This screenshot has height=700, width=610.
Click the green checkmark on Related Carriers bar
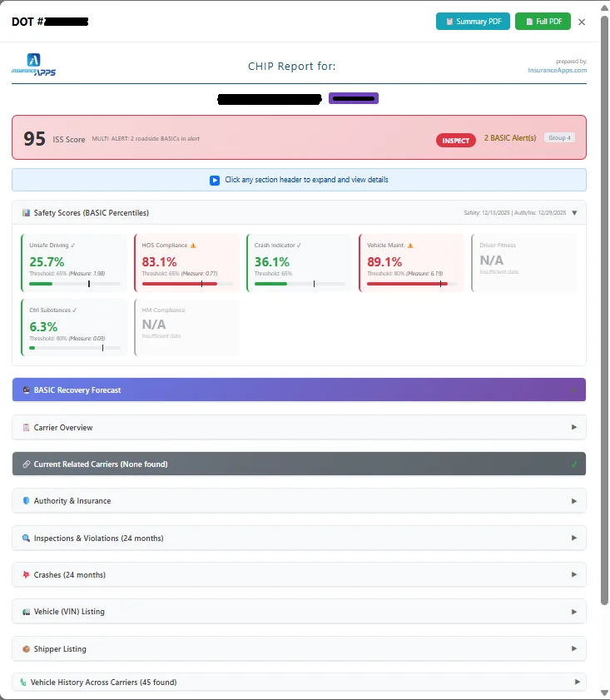point(574,464)
